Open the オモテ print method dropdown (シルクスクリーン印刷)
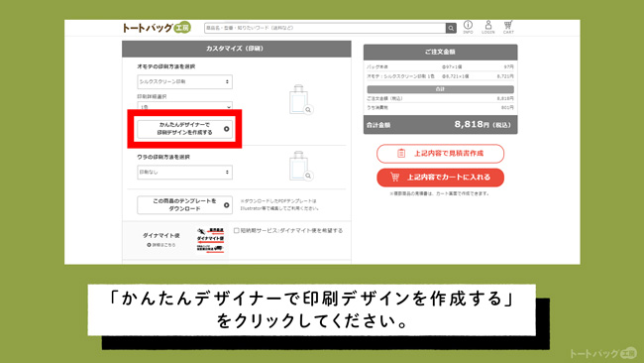The image size is (644, 363). click(185, 81)
